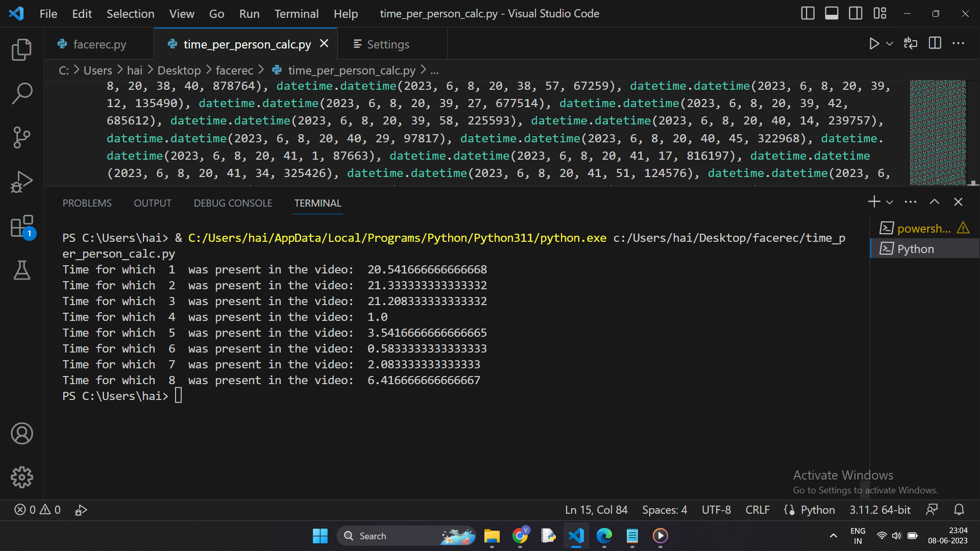Open terminal panel More Actions ellipsis

tap(911, 202)
